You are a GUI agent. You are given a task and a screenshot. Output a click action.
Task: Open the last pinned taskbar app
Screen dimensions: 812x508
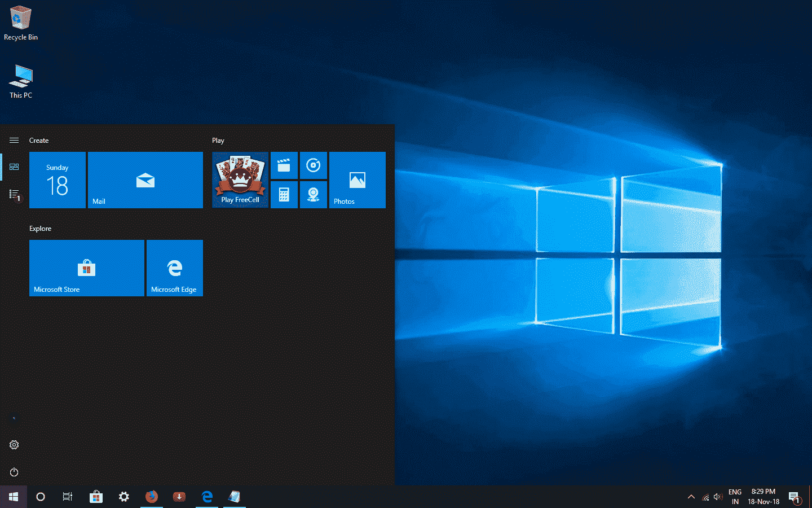pos(235,497)
